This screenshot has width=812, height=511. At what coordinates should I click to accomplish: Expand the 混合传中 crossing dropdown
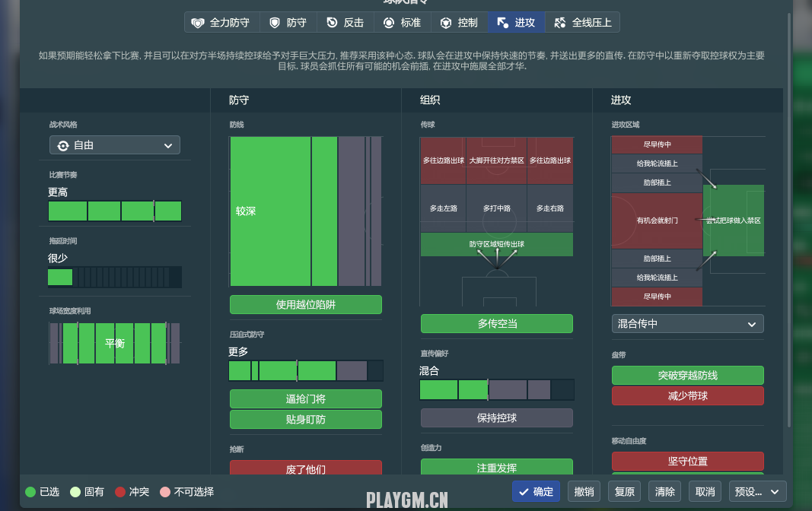click(686, 324)
